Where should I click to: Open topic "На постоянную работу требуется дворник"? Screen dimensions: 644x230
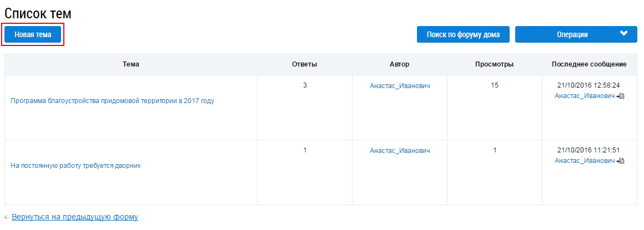(x=76, y=166)
